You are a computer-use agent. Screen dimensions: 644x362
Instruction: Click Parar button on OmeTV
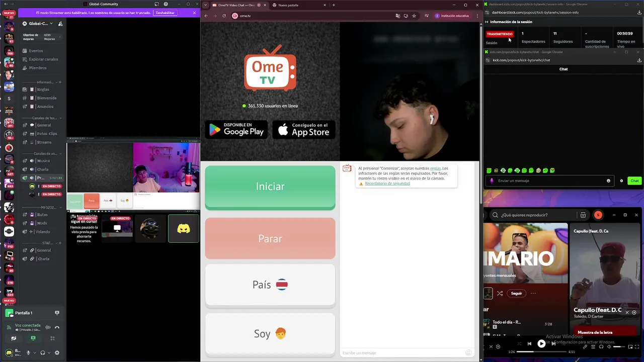click(270, 238)
